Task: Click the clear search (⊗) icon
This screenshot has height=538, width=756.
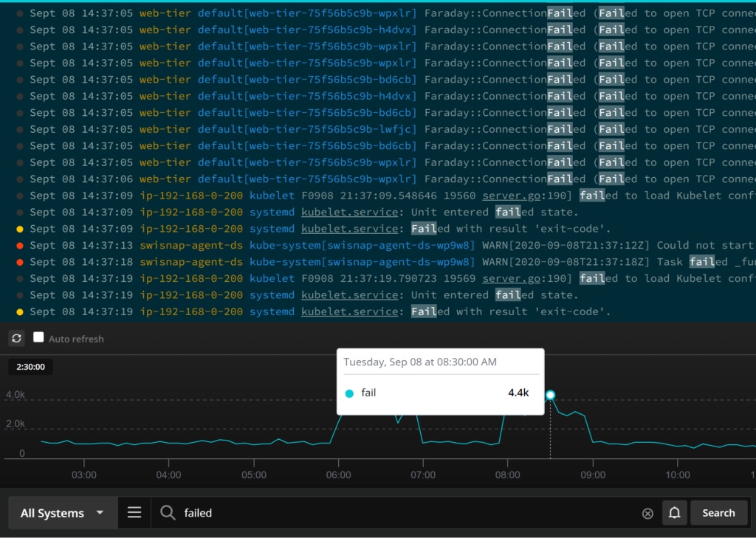Action: click(647, 512)
